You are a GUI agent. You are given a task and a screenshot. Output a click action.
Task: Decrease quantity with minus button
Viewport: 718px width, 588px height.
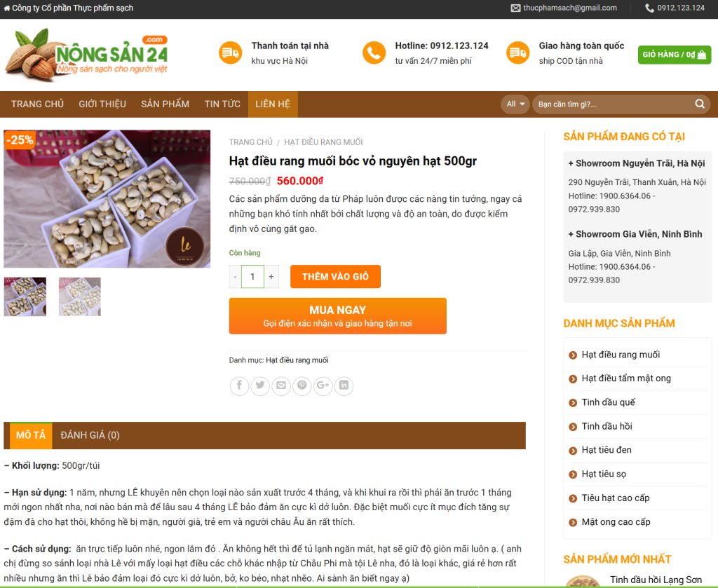[236, 276]
